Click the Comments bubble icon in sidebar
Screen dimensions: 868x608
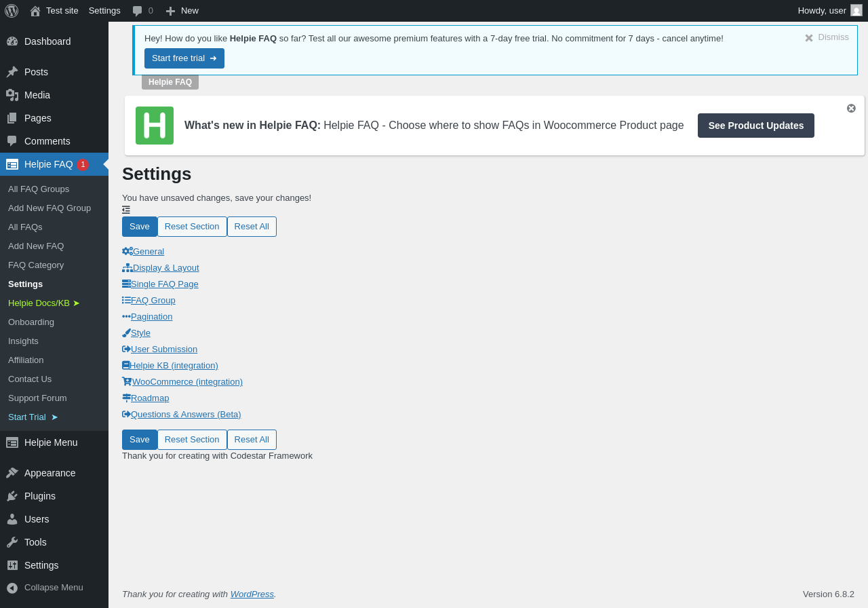12,141
